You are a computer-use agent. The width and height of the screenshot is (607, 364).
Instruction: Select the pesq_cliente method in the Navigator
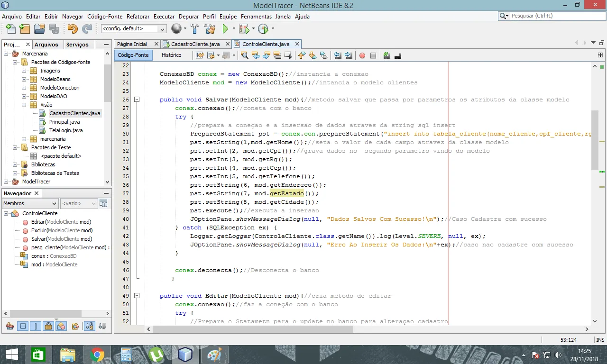point(70,247)
